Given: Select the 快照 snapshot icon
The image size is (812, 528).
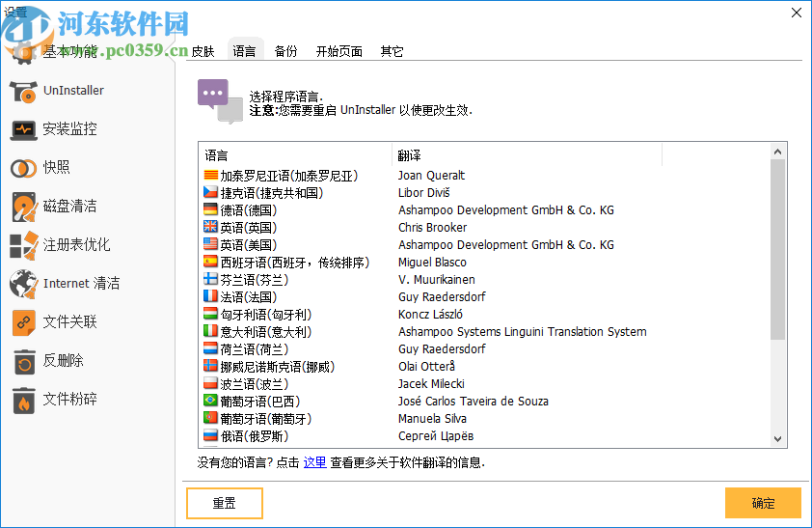Looking at the screenshot, I should (23, 168).
